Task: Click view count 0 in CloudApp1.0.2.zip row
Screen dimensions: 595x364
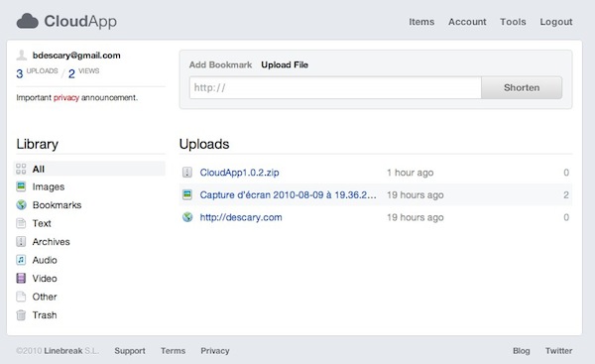Action: coord(566,173)
